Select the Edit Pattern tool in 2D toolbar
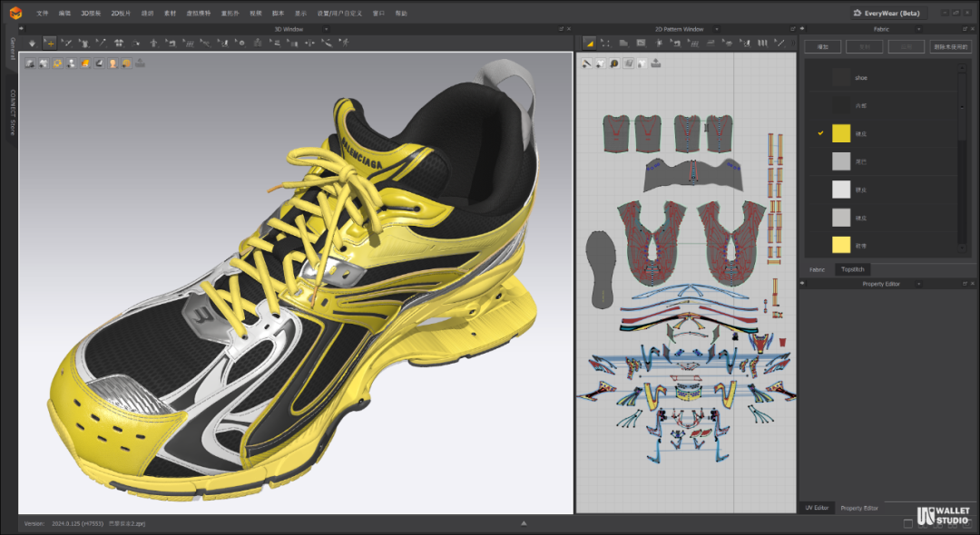 605,44
